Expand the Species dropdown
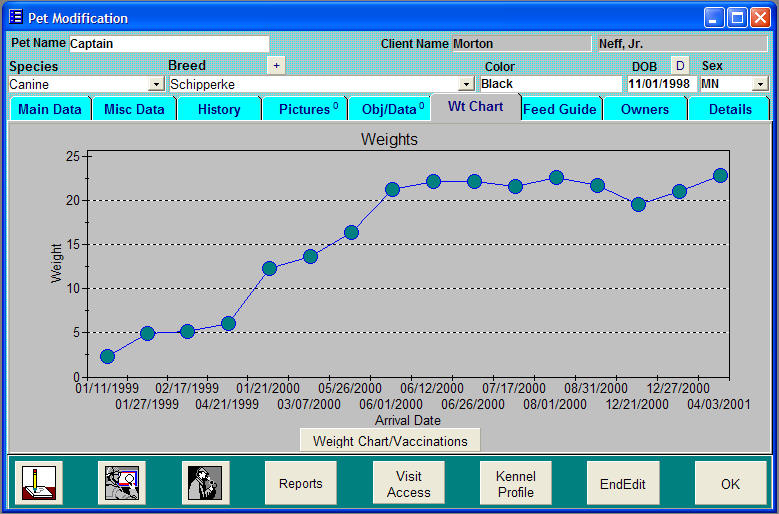 click(x=156, y=85)
